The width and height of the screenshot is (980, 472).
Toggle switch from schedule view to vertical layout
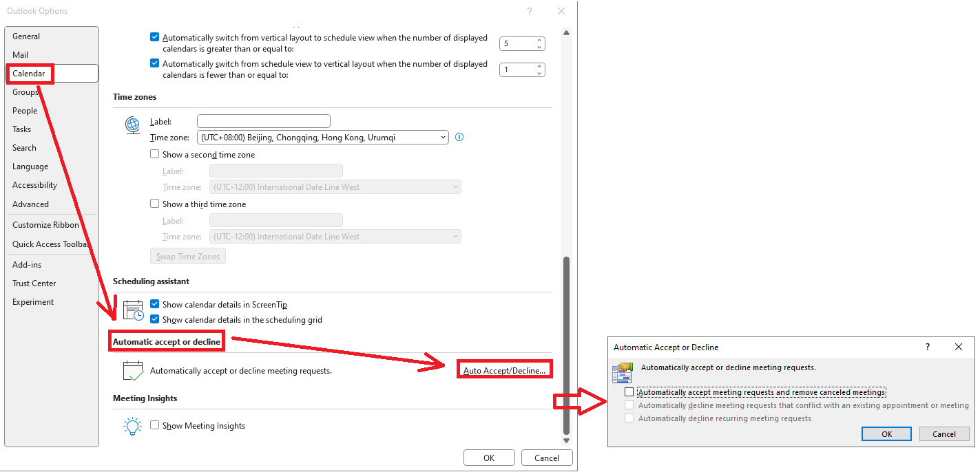[x=154, y=64]
